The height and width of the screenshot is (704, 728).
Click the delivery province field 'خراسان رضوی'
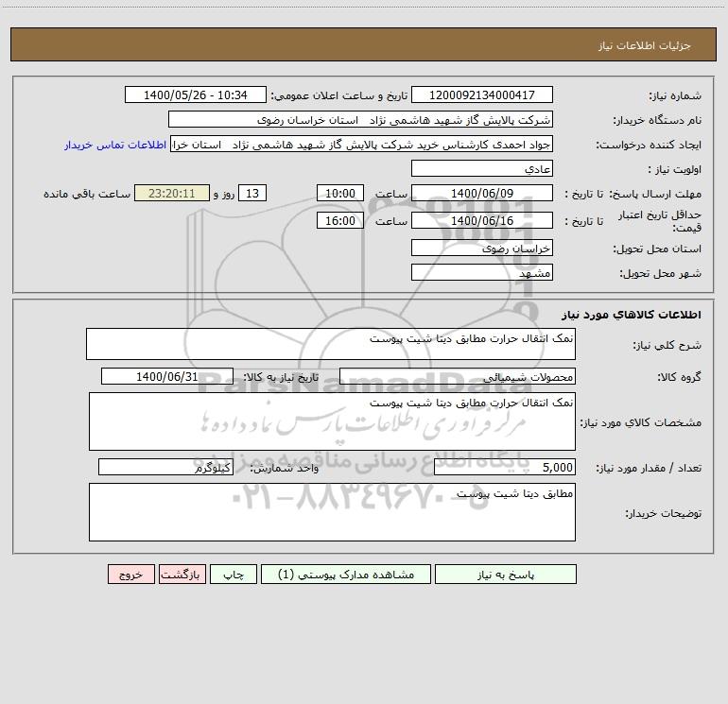[482, 248]
